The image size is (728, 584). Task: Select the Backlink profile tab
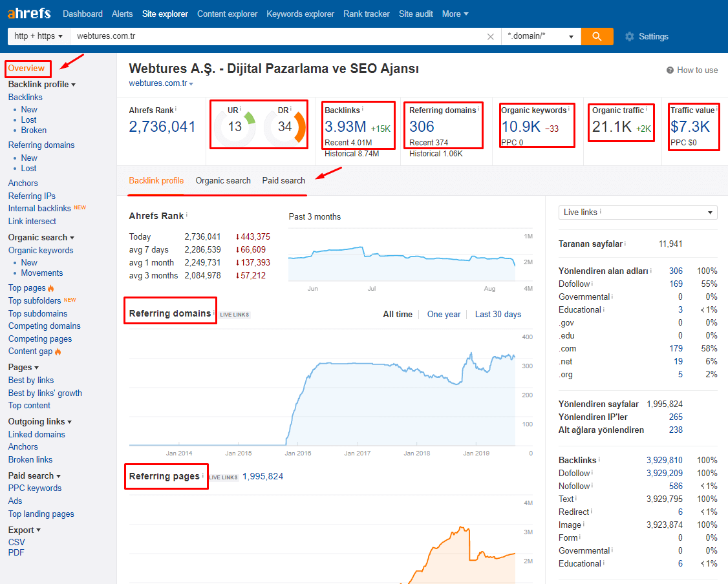(156, 180)
